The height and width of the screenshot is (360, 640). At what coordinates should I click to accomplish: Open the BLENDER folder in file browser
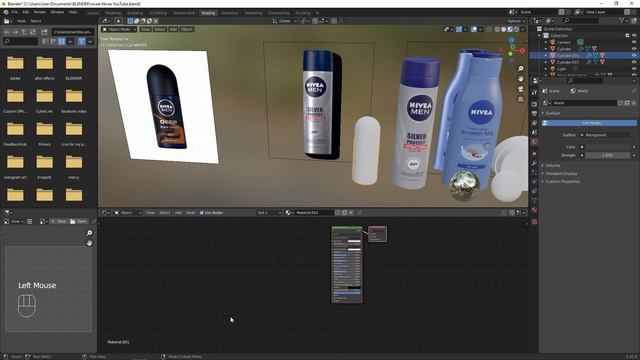pos(74,67)
